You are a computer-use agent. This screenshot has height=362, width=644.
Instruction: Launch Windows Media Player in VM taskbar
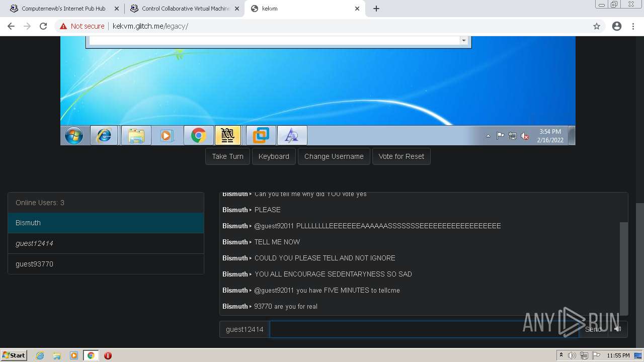pyautogui.click(x=167, y=135)
